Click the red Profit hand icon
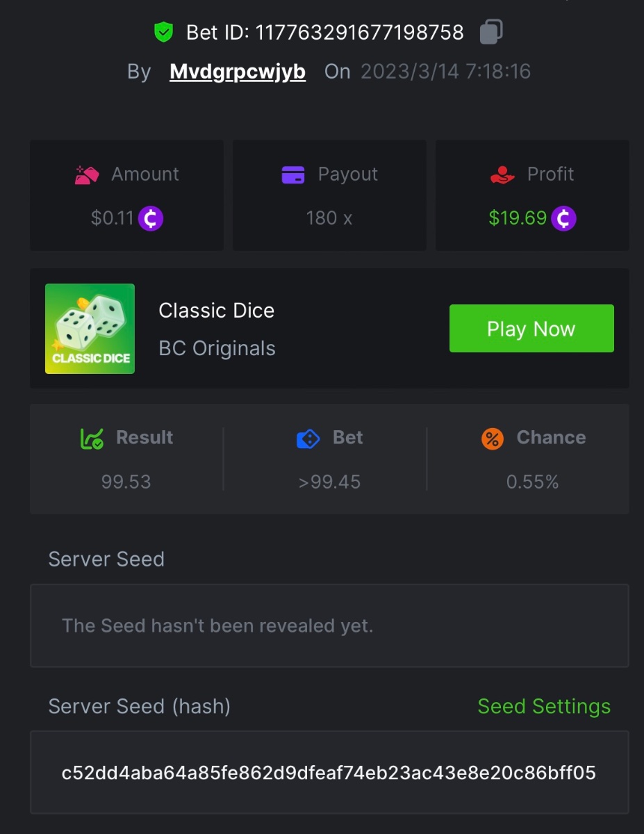This screenshot has width=644, height=834. (502, 174)
